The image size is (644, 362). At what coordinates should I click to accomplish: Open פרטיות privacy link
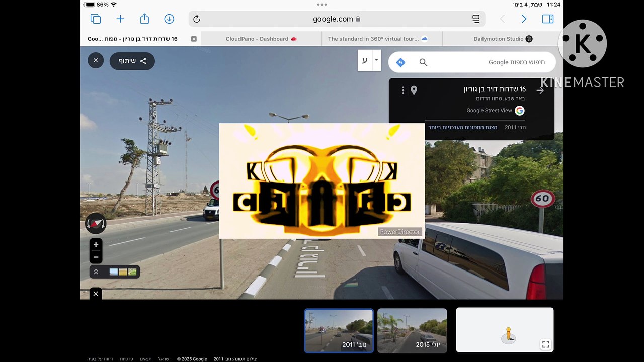[126, 359]
